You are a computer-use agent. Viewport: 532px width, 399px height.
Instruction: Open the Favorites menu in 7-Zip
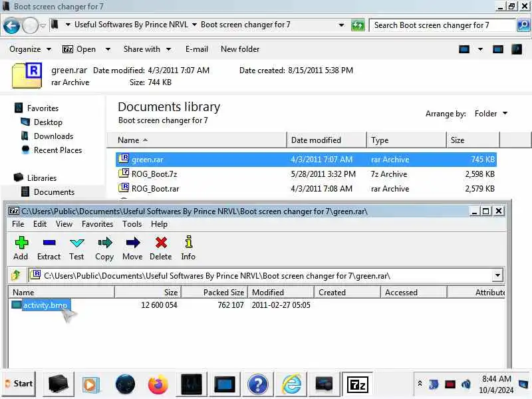pyautogui.click(x=97, y=224)
